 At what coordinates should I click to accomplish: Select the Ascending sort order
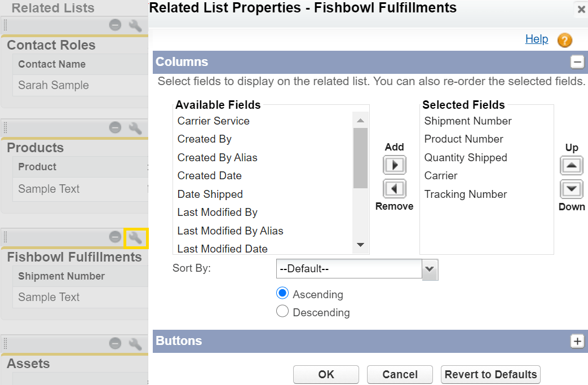point(282,293)
